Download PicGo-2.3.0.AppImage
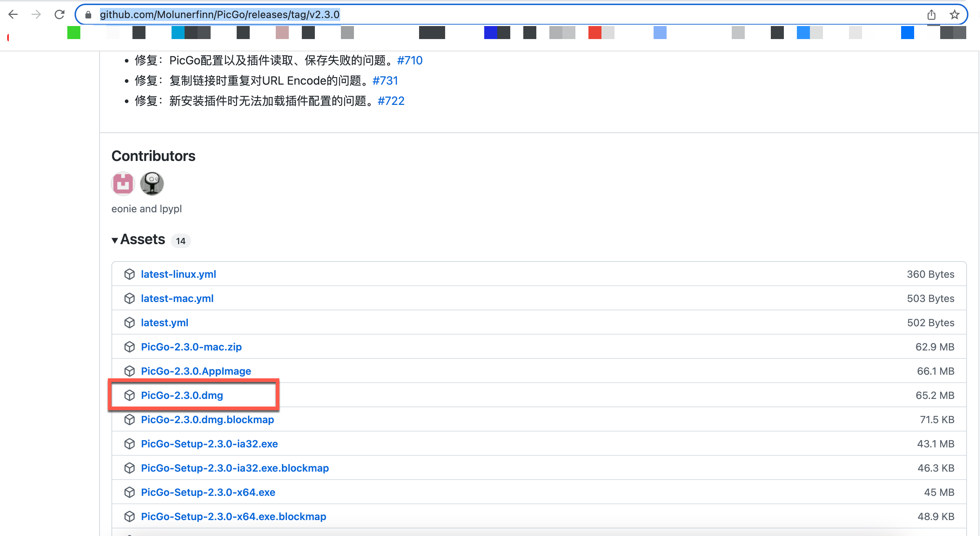Viewport: 980px width, 536px height. (x=196, y=371)
